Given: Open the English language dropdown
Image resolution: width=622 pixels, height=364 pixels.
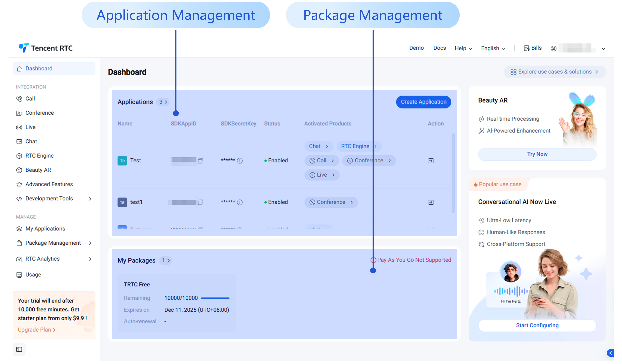Looking at the screenshot, I should click(x=493, y=48).
